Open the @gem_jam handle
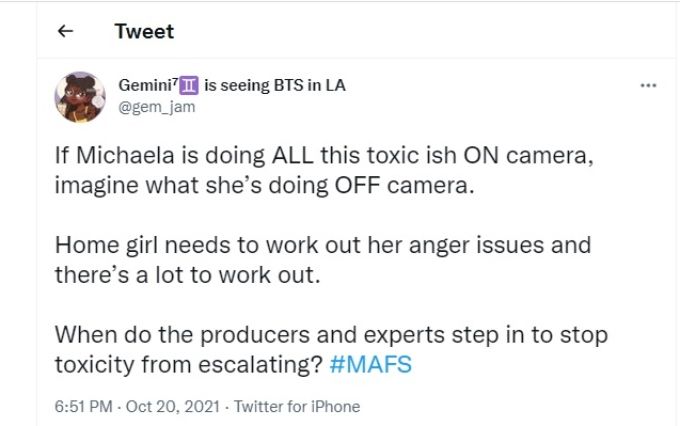Screen dimensions: 680x426 pyautogui.click(x=157, y=107)
